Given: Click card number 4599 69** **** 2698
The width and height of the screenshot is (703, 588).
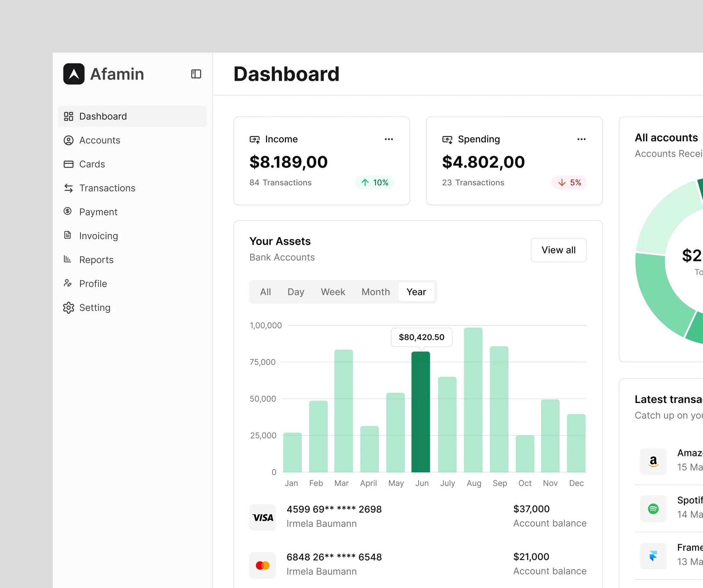Looking at the screenshot, I should pos(334,509).
